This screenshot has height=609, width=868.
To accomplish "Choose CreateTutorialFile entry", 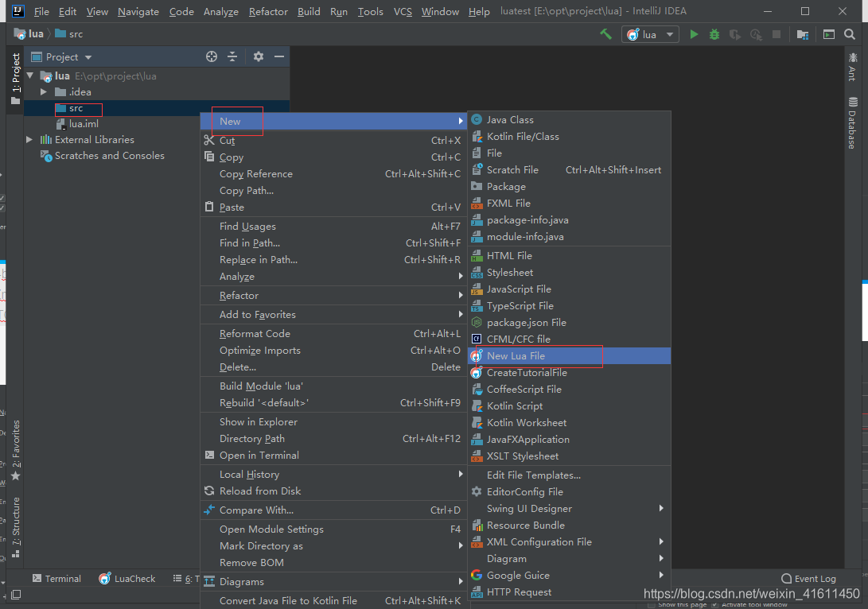I will pyautogui.click(x=570, y=372).
